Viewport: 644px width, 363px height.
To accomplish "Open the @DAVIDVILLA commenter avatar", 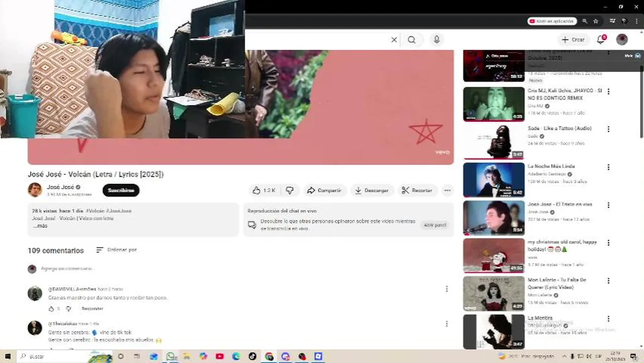I will 35,293.
